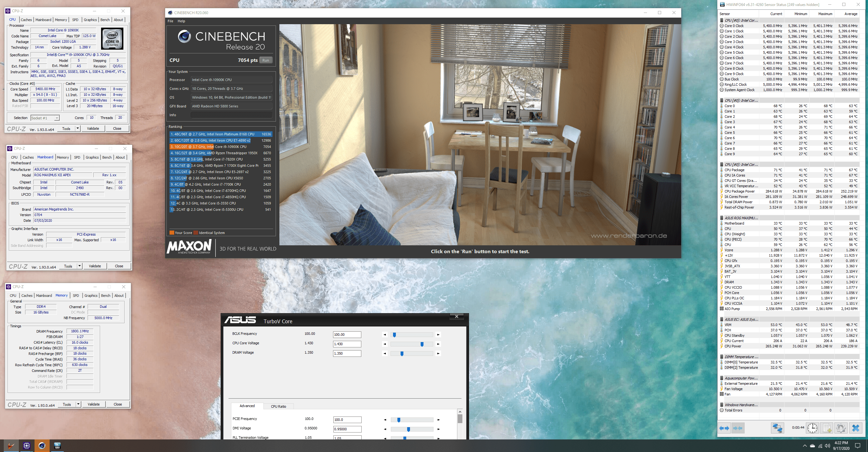
Task: Open HWiNFO sensor settings gear icon
Action: tap(841, 428)
